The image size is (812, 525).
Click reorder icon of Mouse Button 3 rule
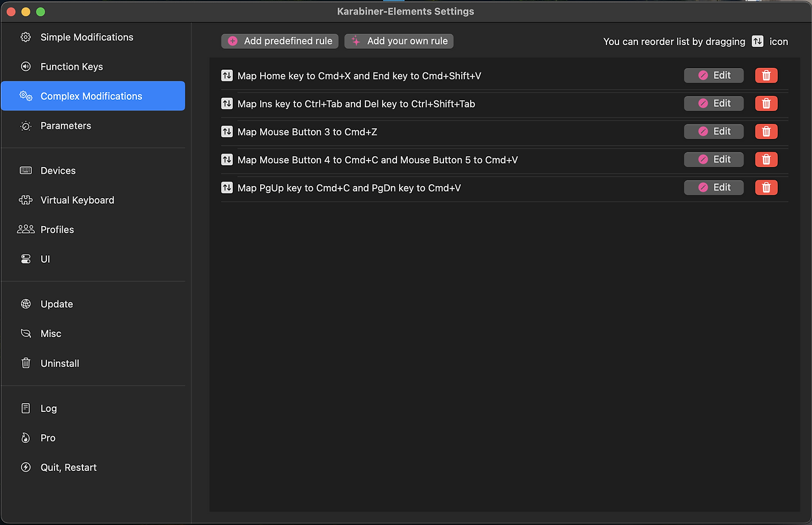pyautogui.click(x=227, y=131)
